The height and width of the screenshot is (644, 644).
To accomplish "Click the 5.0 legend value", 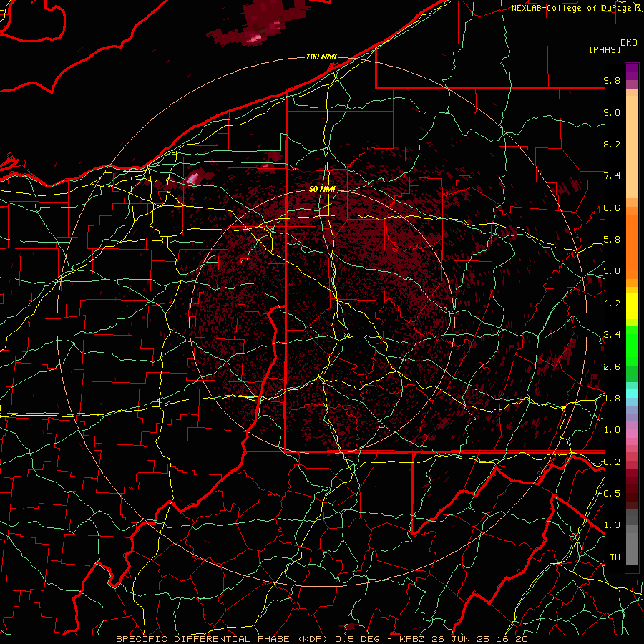I will (x=612, y=271).
